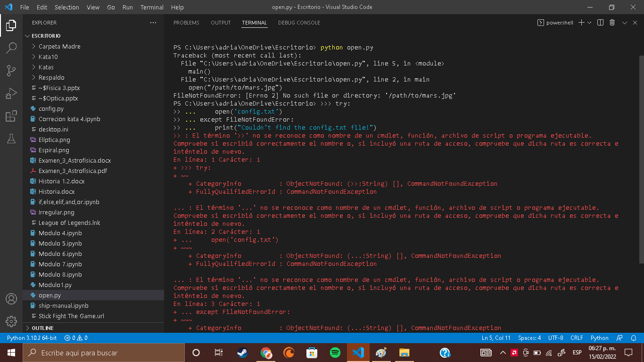This screenshot has height=362, width=644.
Task: Open the Extensions view
Action: [x=11, y=116]
